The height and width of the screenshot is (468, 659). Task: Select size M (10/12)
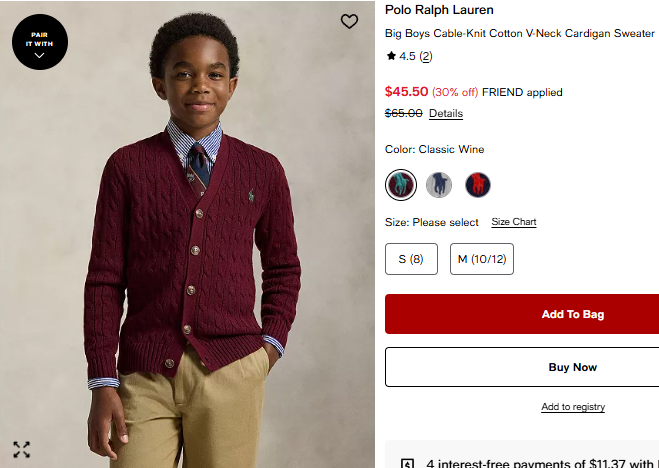(x=482, y=259)
